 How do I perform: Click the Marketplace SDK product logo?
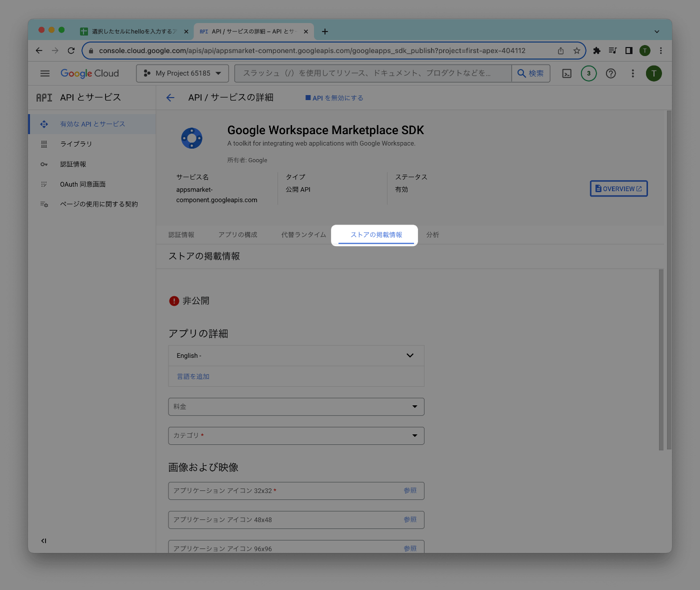click(x=191, y=138)
